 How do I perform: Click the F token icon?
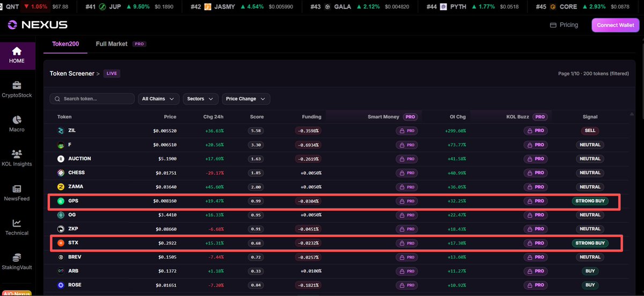click(61, 145)
